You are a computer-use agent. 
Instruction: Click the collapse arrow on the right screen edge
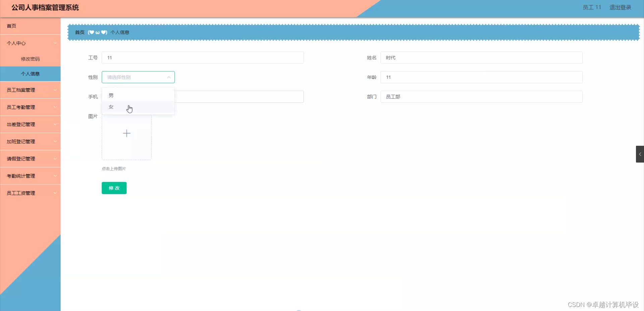tap(640, 154)
